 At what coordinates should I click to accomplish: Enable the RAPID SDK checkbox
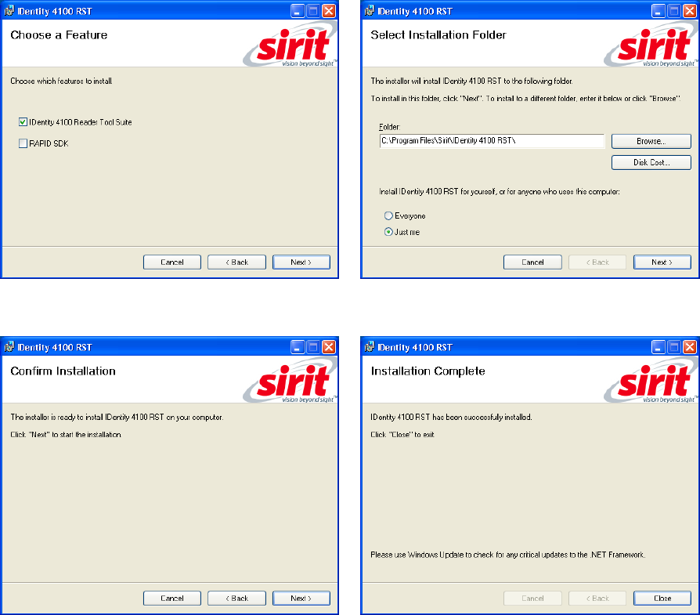click(x=23, y=143)
